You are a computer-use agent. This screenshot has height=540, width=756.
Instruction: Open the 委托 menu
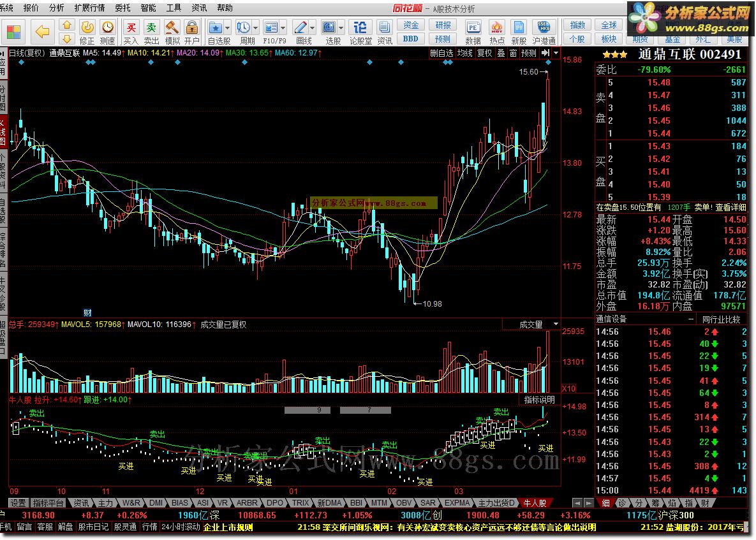tap(123, 8)
